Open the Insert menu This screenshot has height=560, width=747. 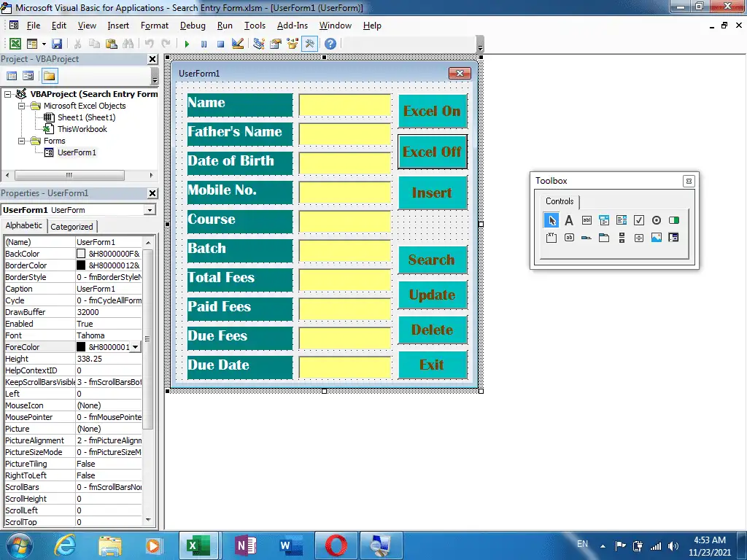click(x=118, y=26)
